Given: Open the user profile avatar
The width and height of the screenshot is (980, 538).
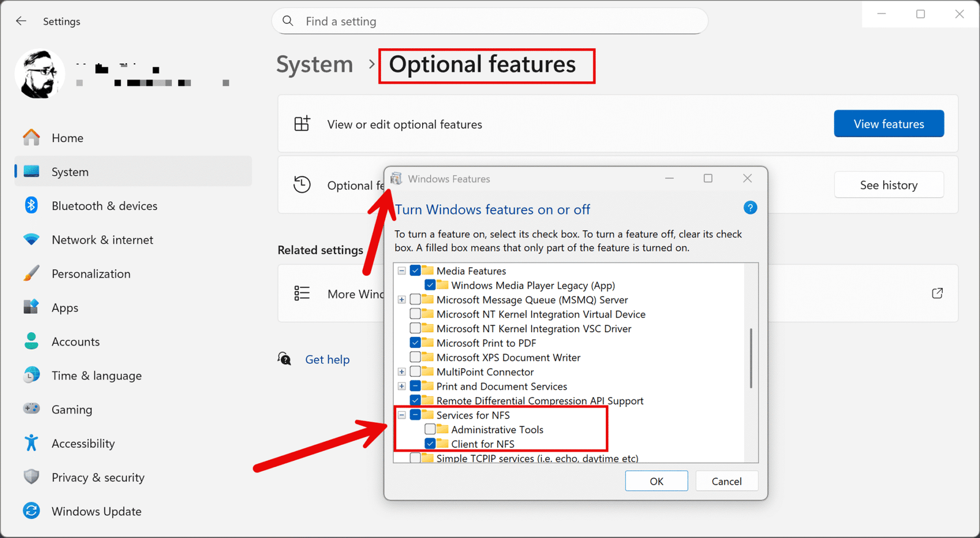Looking at the screenshot, I should pos(40,74).
